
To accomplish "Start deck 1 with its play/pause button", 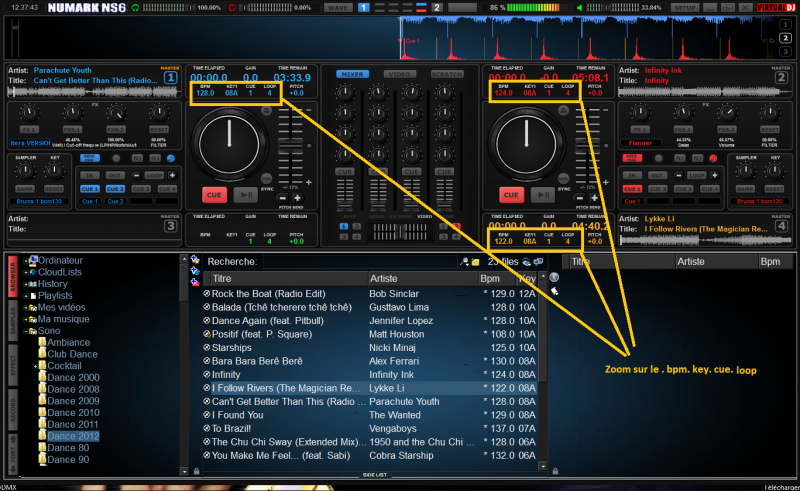I will click(245, 195).
